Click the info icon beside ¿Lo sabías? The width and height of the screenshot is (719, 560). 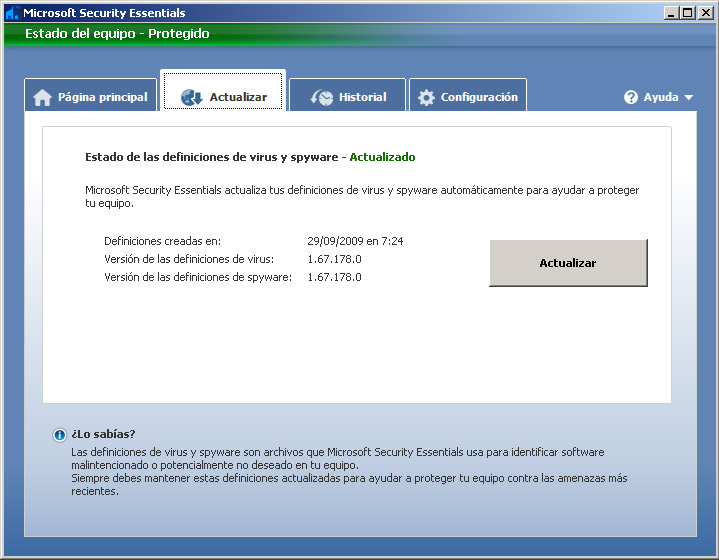tap(59, 435)
